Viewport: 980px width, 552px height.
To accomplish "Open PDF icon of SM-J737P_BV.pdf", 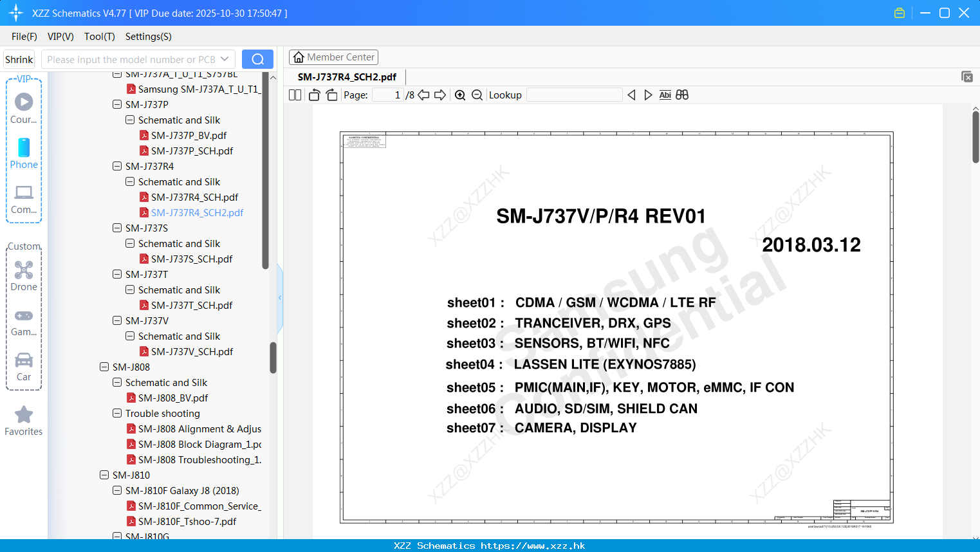I will [x=144, y=135].
